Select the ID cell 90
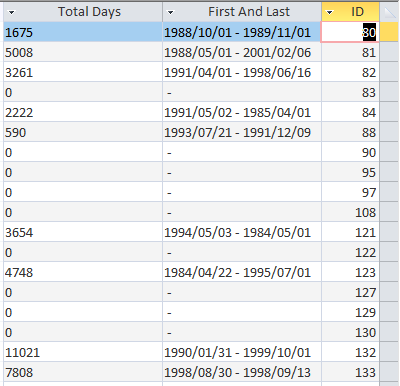The height and width of the screenshot is (386, 400). (350, 152)
